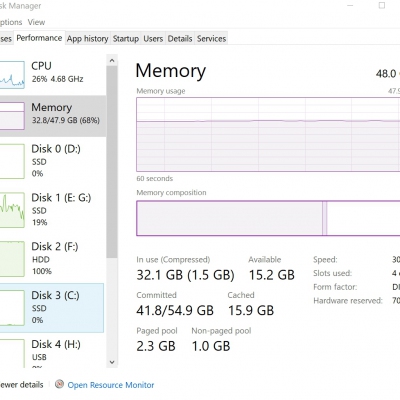400x400 pixels.
Task: Go to the Details tab
Action: pyautogui.click(x=180, y=39)
